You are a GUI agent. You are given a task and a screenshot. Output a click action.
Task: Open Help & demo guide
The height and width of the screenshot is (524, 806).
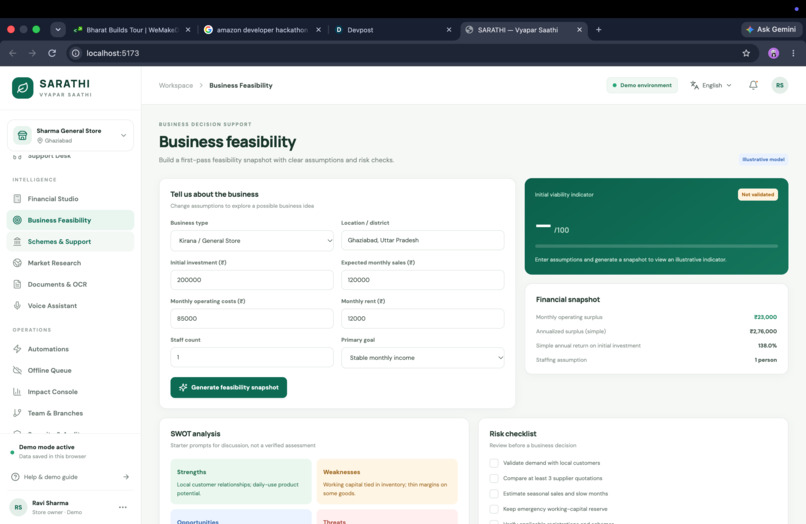click(70, 477)
